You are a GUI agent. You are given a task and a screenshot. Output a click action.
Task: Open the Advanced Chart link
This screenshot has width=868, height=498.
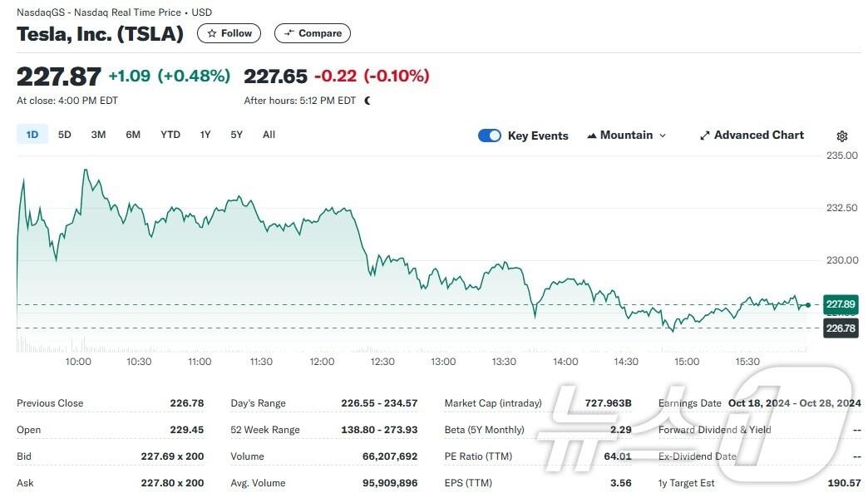pyautogui.click(x=752, y=135)
